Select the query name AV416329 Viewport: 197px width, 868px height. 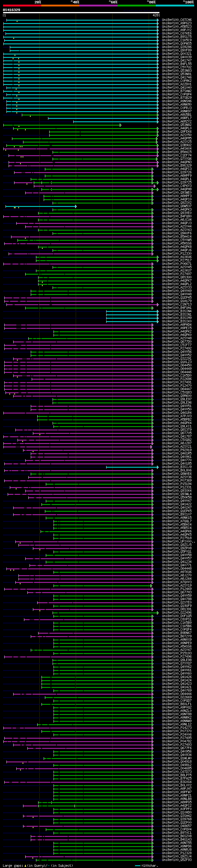tap(11, 10)
